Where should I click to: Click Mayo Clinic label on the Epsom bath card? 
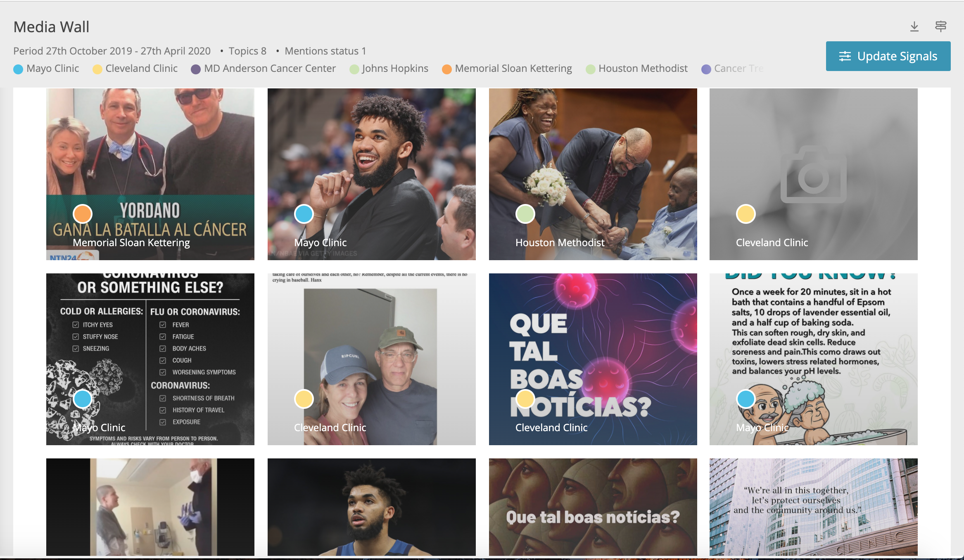coord(762,428)
